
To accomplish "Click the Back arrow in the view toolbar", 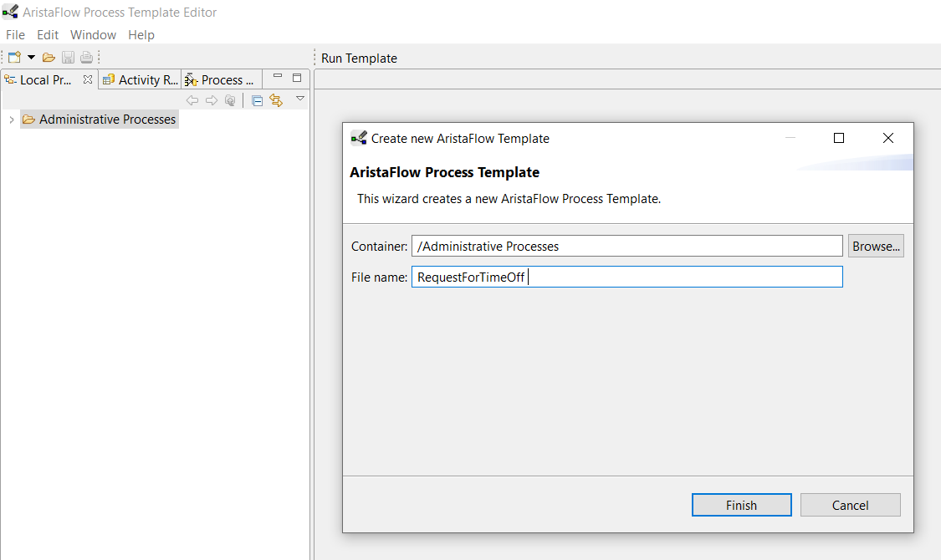I will point(192,100).
